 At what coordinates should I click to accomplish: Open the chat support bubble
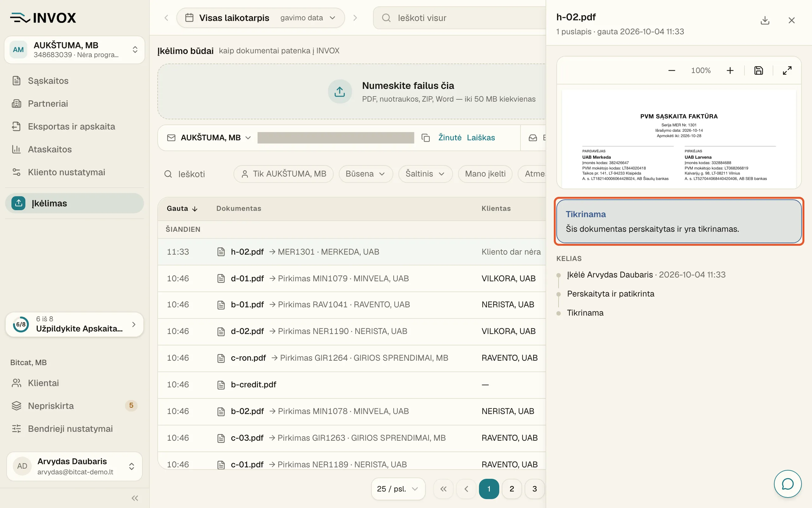click(788, 484)
